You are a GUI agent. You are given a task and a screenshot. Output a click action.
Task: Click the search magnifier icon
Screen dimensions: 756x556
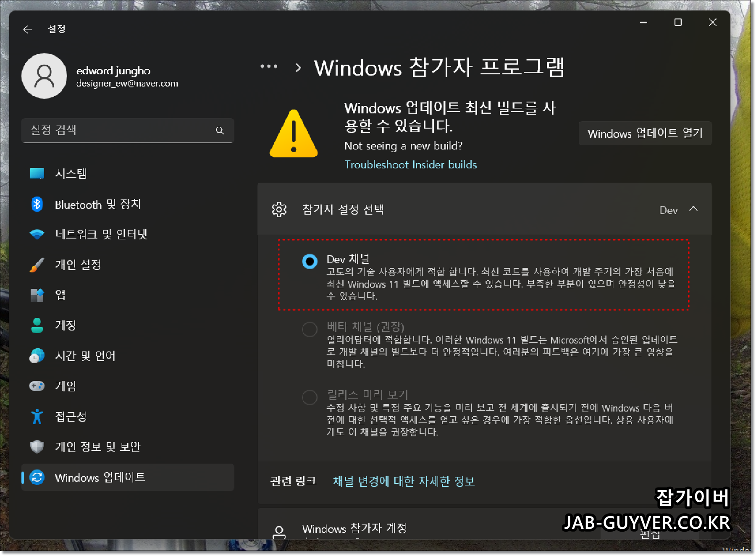pos(220,131)
